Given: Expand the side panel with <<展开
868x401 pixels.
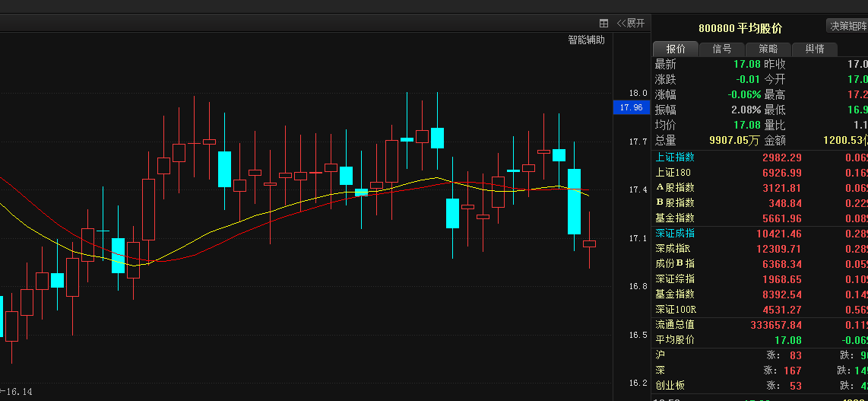Looking at the screenshot, I should 631,23.
